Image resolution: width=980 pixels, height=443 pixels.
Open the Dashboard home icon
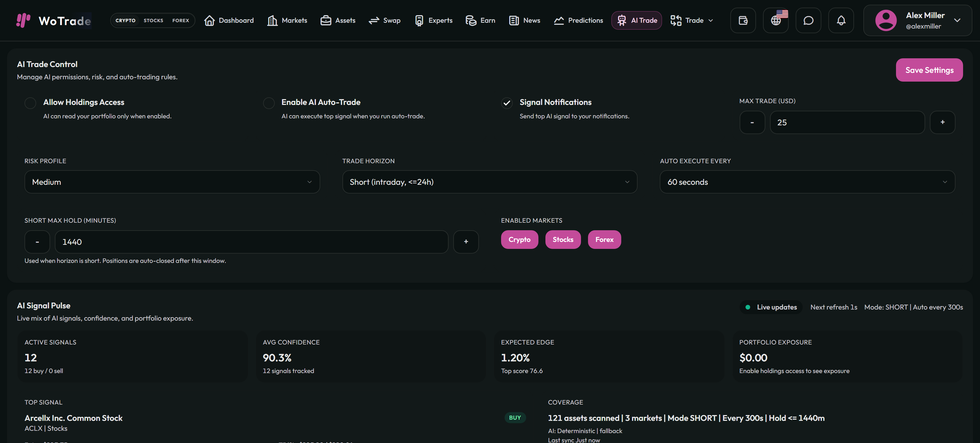click(x=209, y=20)
